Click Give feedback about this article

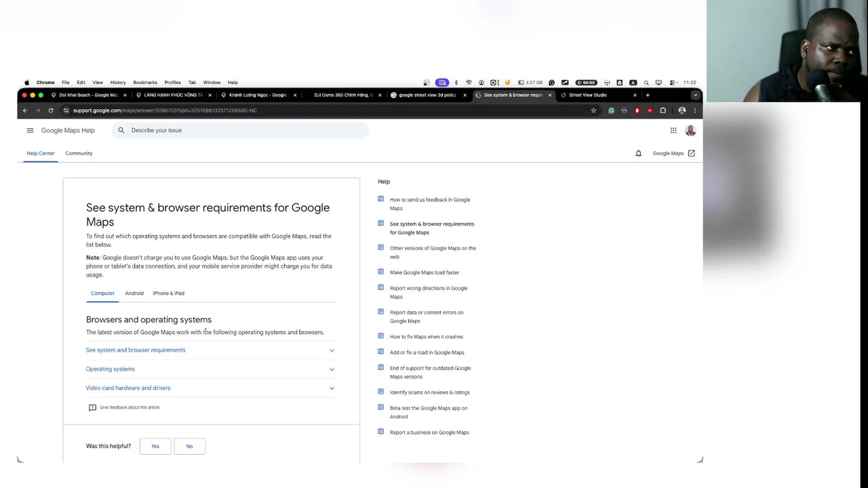[x=130, y=407]
